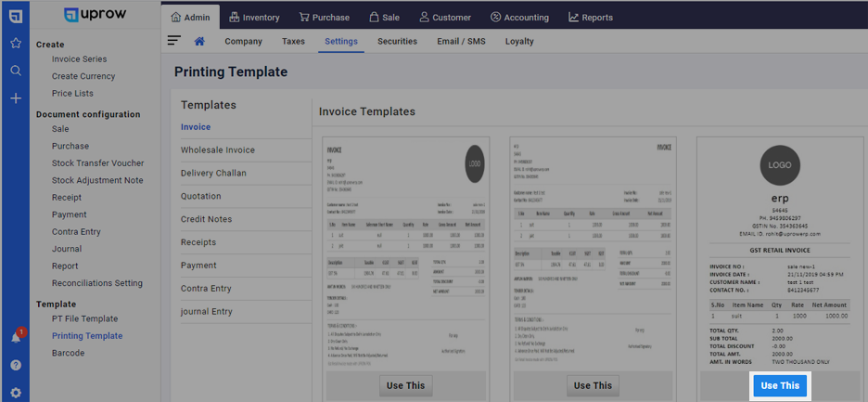
Task: Open Invoice Series in Create section
Action: tap(79, 58)
